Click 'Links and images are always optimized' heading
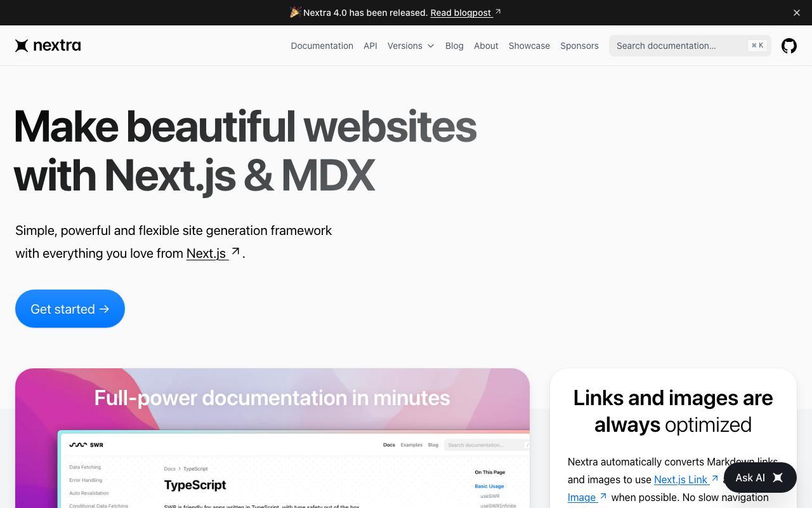The width and height of the screenshot is (812, 508). (673, 411)
